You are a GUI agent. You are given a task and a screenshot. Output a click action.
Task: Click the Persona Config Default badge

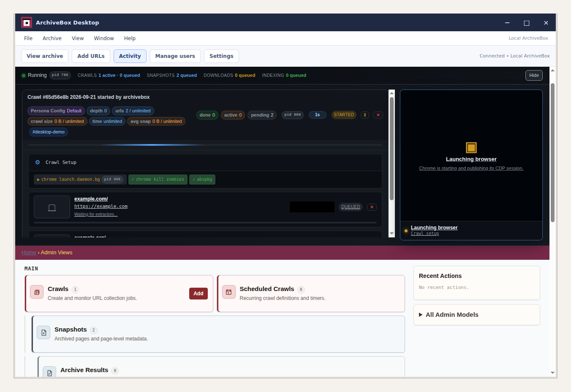point(56,111)
